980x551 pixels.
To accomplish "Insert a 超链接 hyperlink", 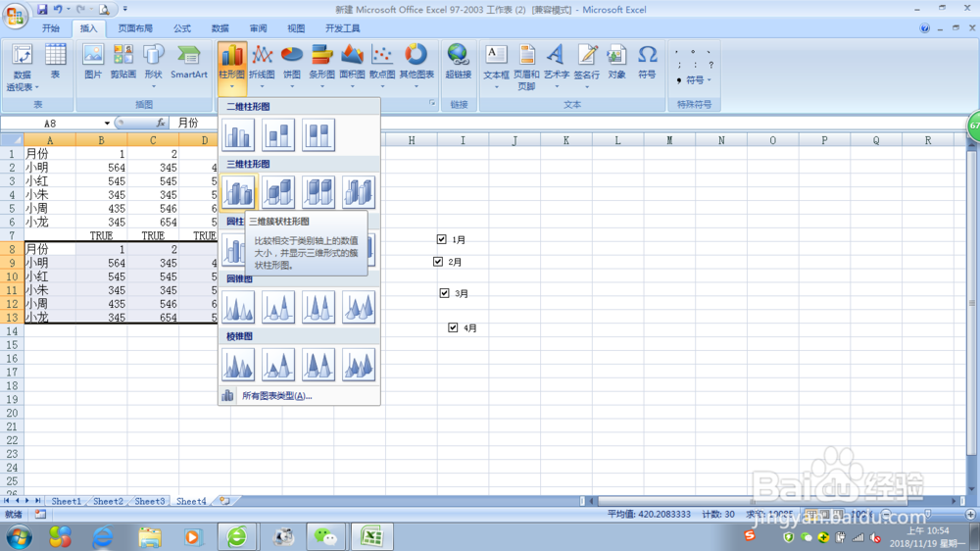I will click(x=458, y=62).
